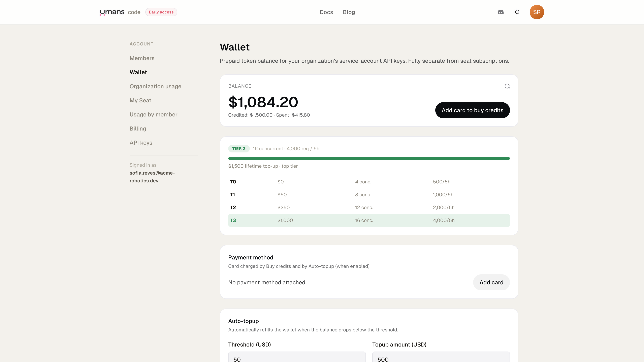
Task: Click the Credited and Spent summary line
Action: [x=269, y=115]
